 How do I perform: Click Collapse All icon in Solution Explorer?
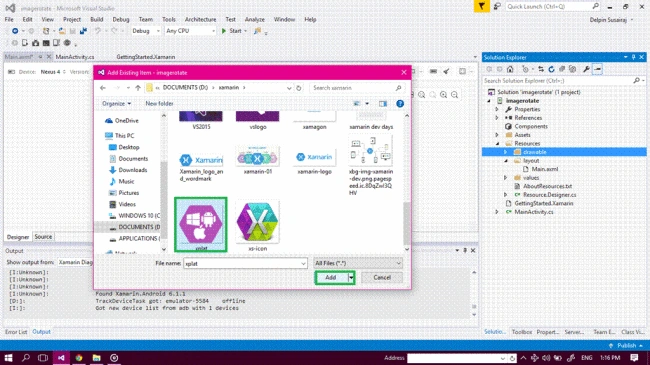(x=562, y=69)
